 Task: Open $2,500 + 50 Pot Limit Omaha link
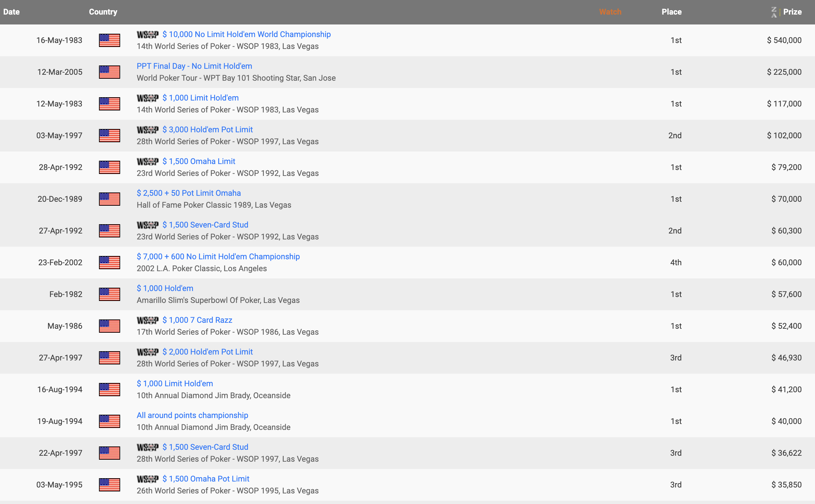point(188,193)
